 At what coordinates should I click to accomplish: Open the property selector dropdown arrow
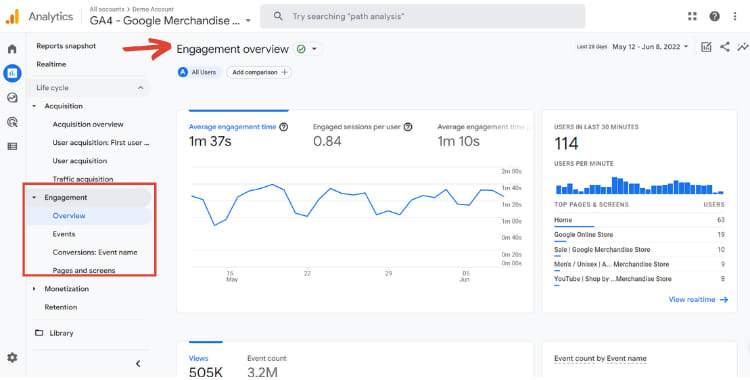[248, 21]
